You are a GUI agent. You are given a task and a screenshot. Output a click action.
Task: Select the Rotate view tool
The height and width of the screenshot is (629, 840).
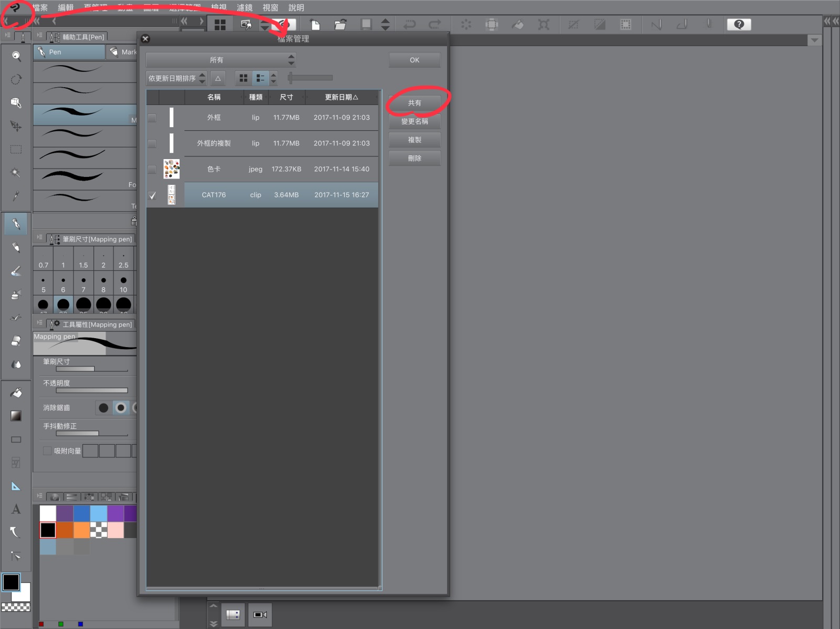pyautogui.click(x=16, y=79)
